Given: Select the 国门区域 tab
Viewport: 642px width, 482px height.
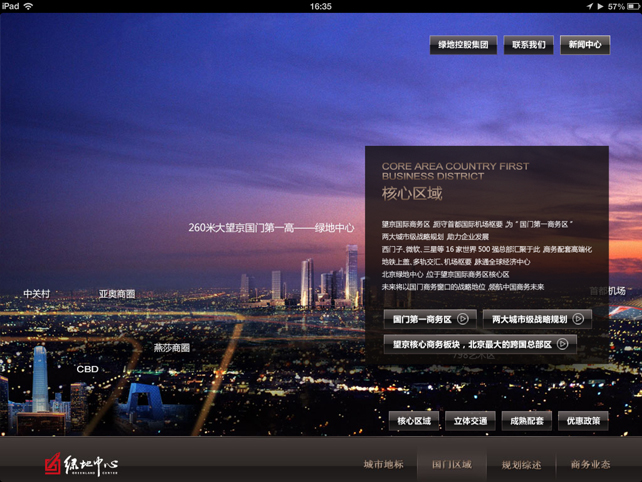Looking at the screenshot, I should point(452,465).
